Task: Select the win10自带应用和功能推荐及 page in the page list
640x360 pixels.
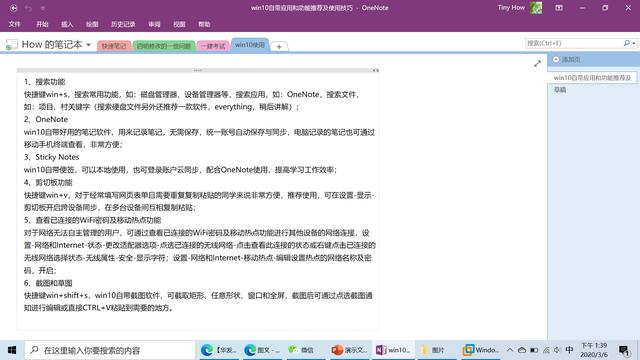Action: tap(592, 78)
